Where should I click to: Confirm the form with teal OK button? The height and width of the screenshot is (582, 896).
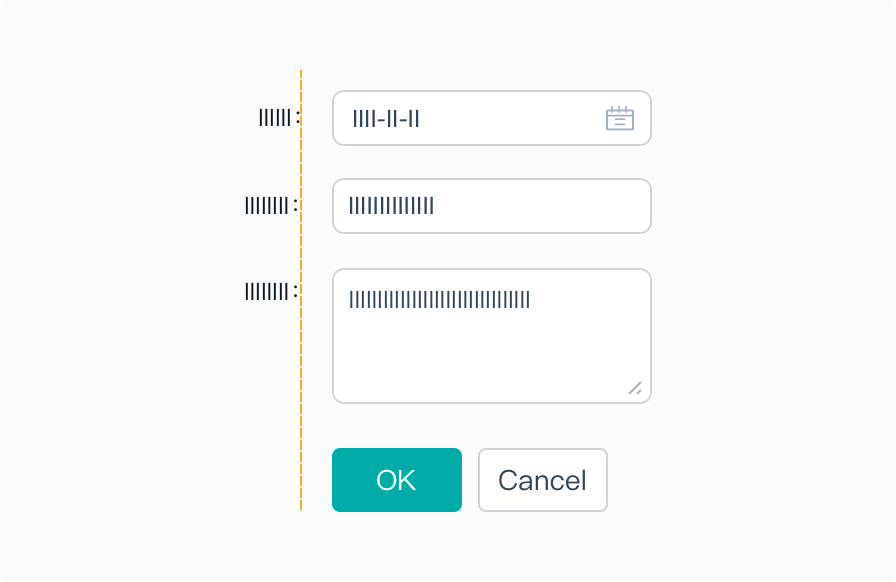click(x=397, y=480)
